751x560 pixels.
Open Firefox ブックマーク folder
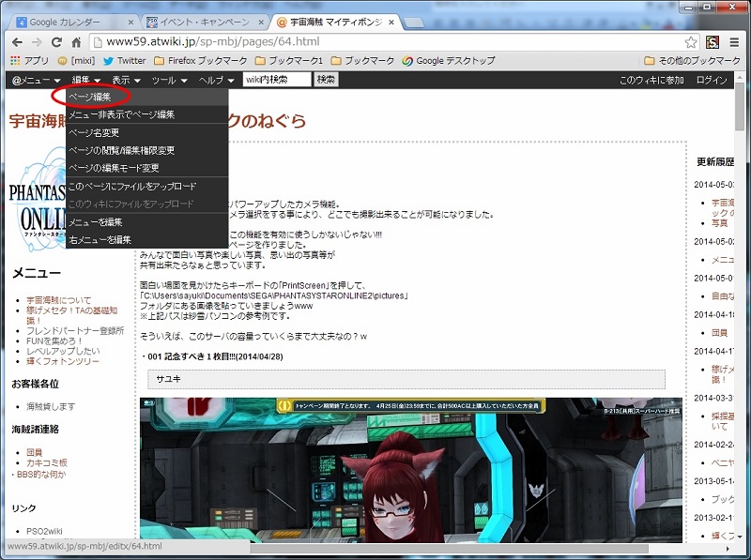(x=201, y=61)
